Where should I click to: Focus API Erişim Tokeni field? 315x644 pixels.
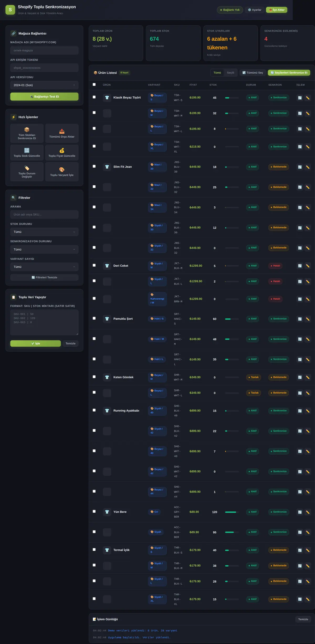[44, 68]
